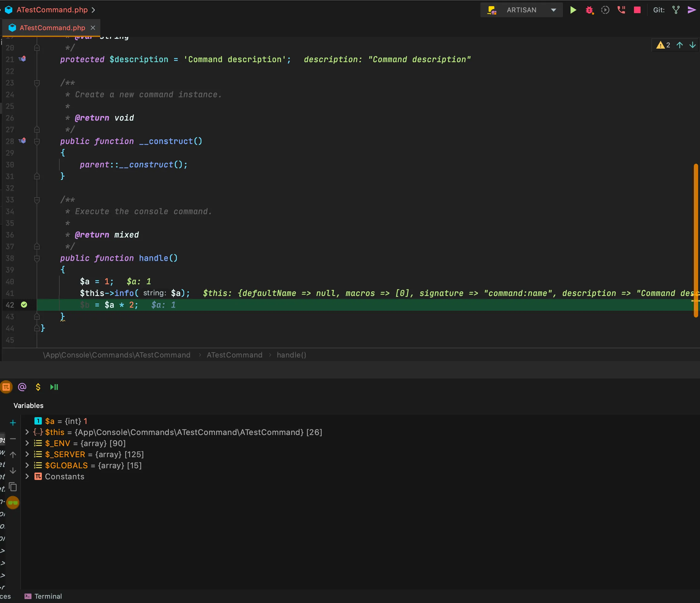The image size is (700, 603).
Task: Add a new watch with plus icon
Action: click(x=13, y=422)
